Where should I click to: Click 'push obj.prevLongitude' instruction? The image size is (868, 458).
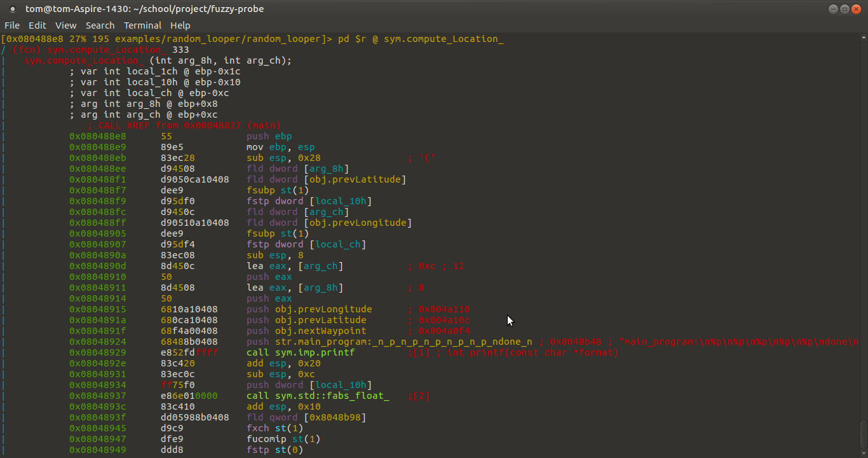[309, 309]
